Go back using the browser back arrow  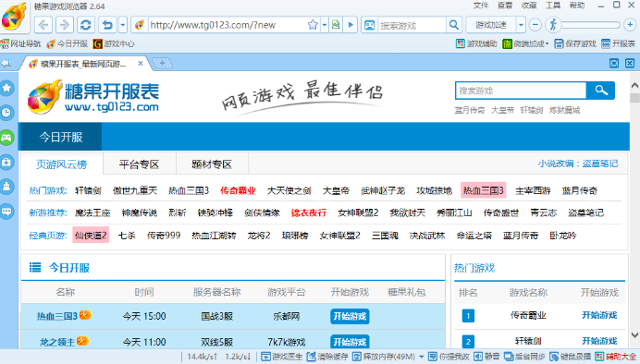43,25
